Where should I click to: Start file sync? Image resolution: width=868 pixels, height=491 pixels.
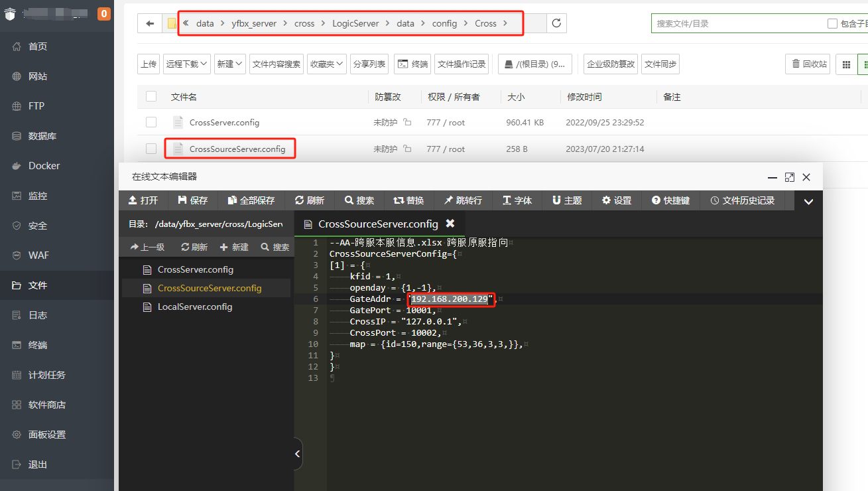(660, 64)
